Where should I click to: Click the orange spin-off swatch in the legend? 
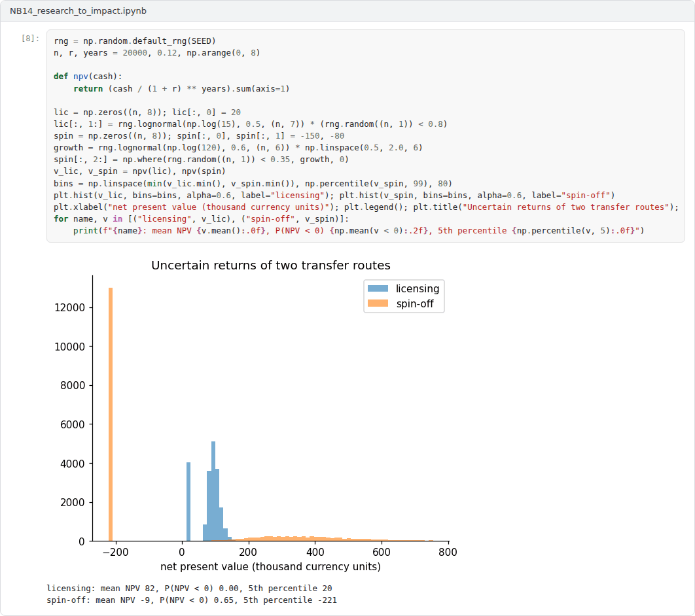[378, 303]
